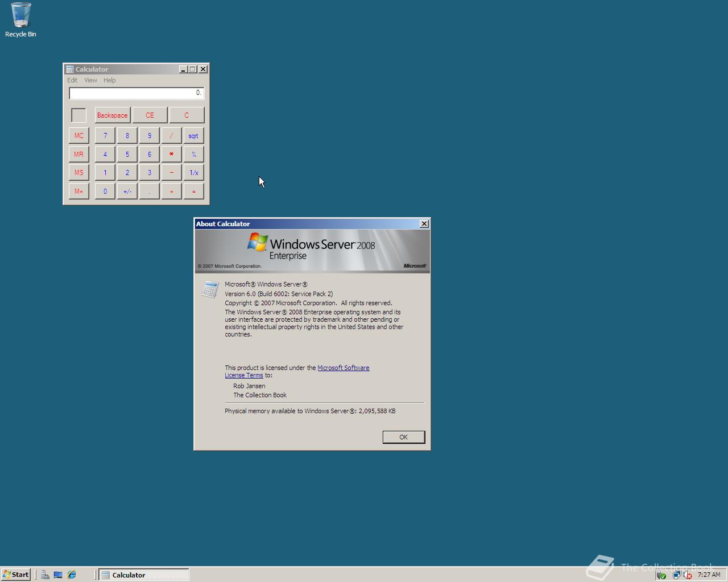
Task: Click the divide (/) key
Action: pos(172,136)
